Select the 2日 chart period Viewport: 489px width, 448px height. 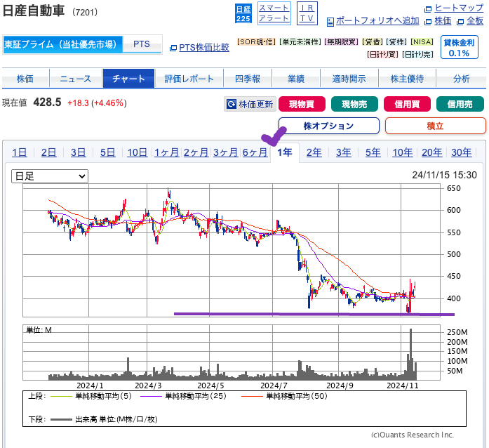pos(49,152)
